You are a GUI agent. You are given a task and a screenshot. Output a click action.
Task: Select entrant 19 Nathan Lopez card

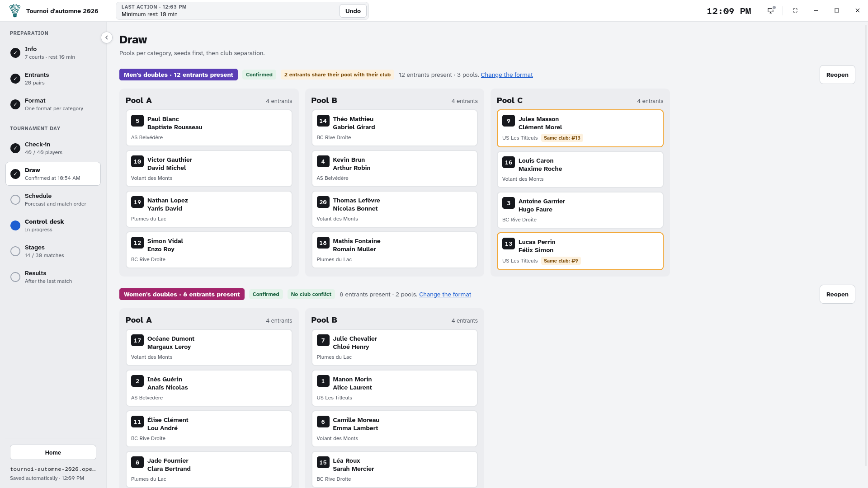[209, 209]
